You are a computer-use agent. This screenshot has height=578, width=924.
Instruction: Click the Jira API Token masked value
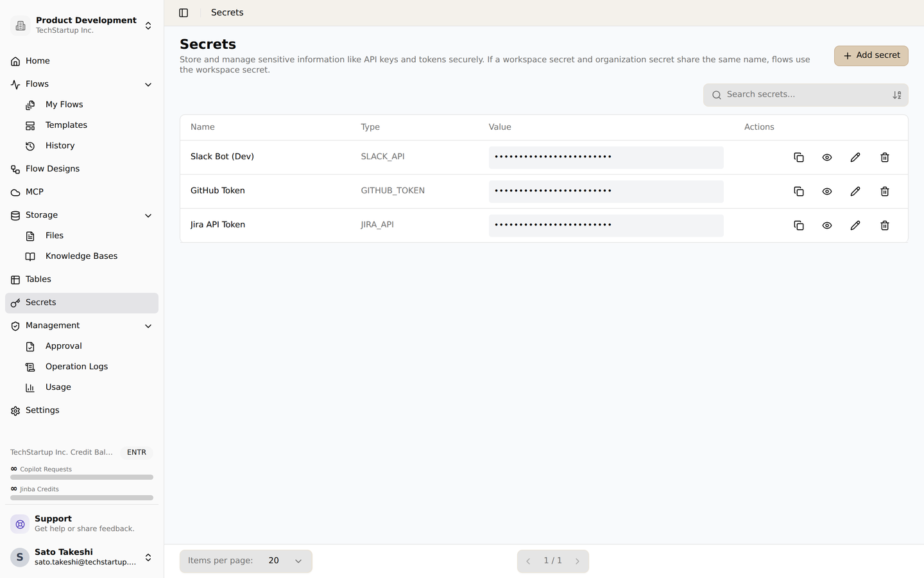tap(606, 225)
